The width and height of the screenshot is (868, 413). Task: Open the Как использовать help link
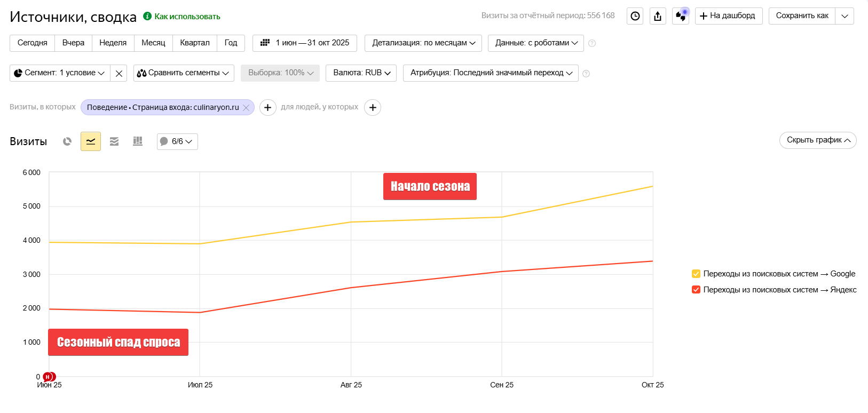click(x=187, y=17)
